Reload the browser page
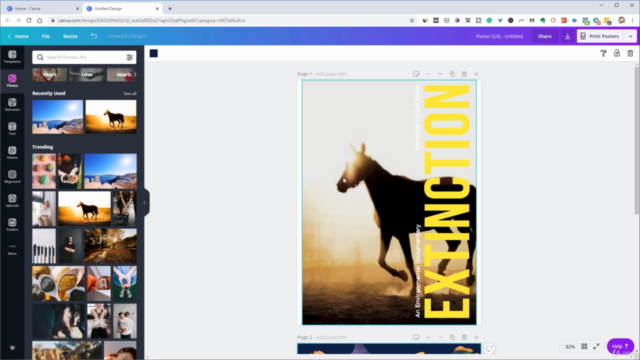The width and height of the screenshot is (640, 360). pyautogui.click(x=29, y=20)
